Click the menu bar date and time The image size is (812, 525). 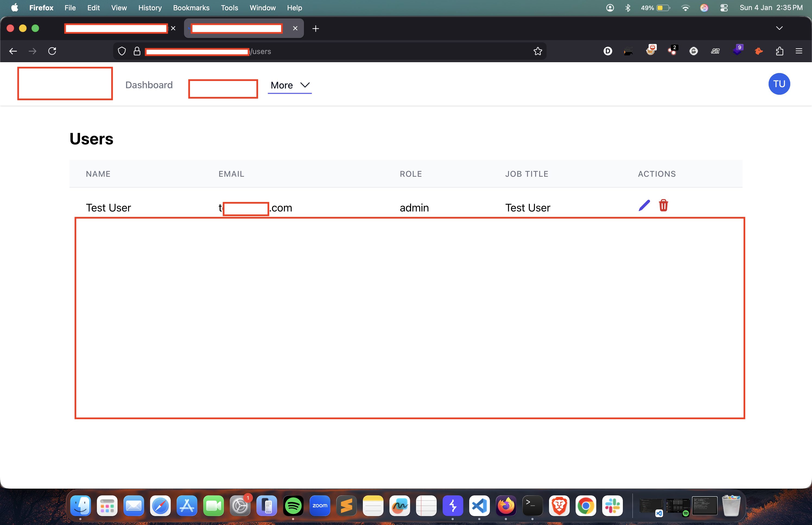coord(771,8)
